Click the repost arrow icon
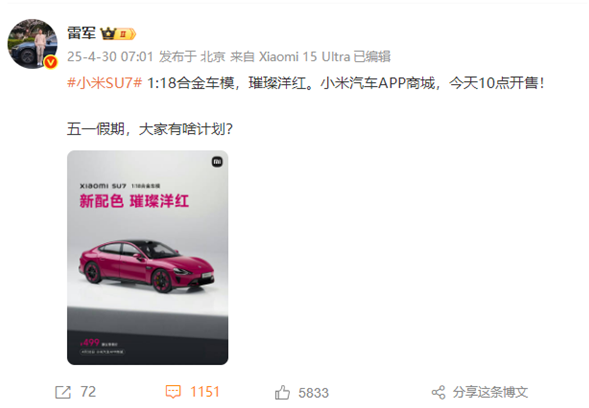This screenshot has width=589, height=408. pyautogui.click(x=63, y=393)
